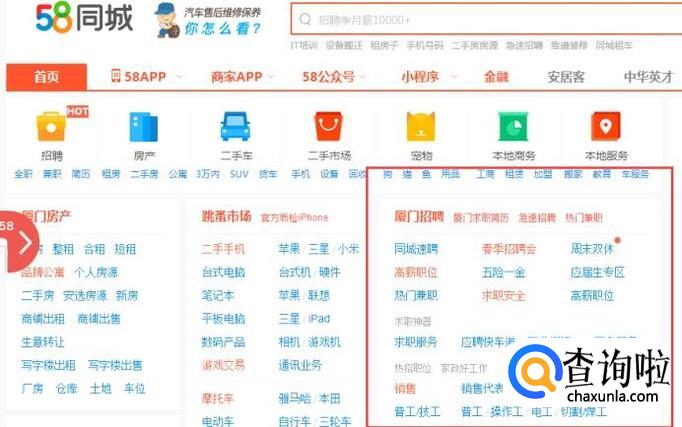682x427 pixels.
Task: Open the 58公众号 menu item
Action: point(328,77)
